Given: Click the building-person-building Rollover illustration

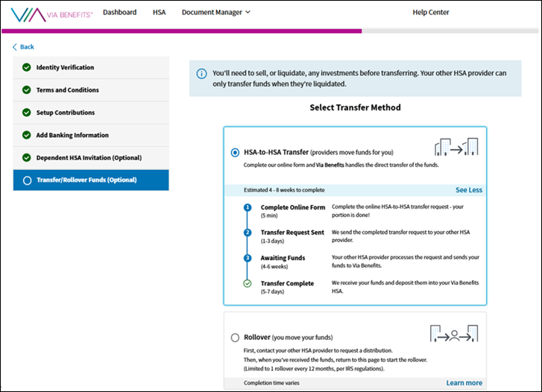Looking at the screenshot, I should pyautogui.click(x=454, y=334).
